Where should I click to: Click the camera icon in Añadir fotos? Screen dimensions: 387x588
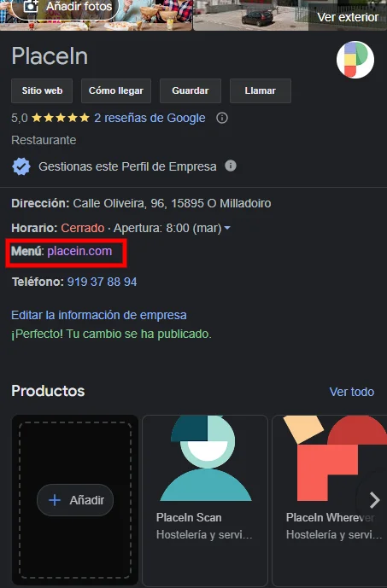pos(31,6)
